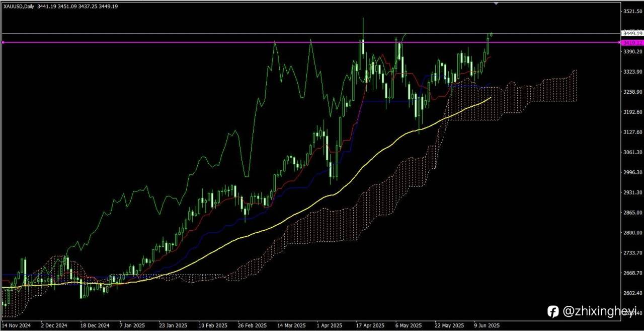
Task: Click the magenta 3419.12 price tag
Action: [632, 43]
